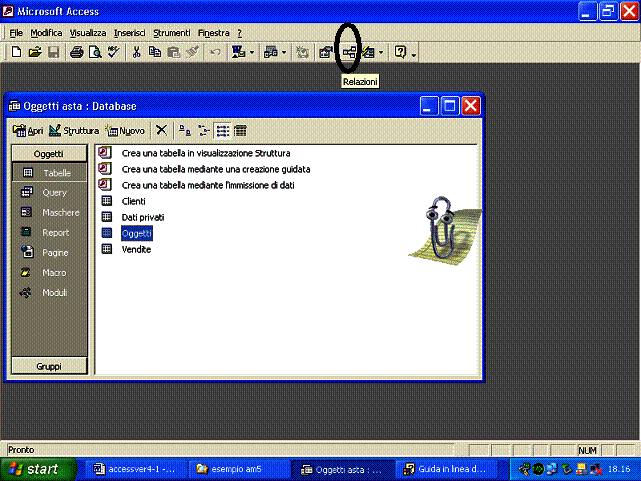Open the ? help menu
Screen dimensions: 641x481
click(x=240, y=33)
